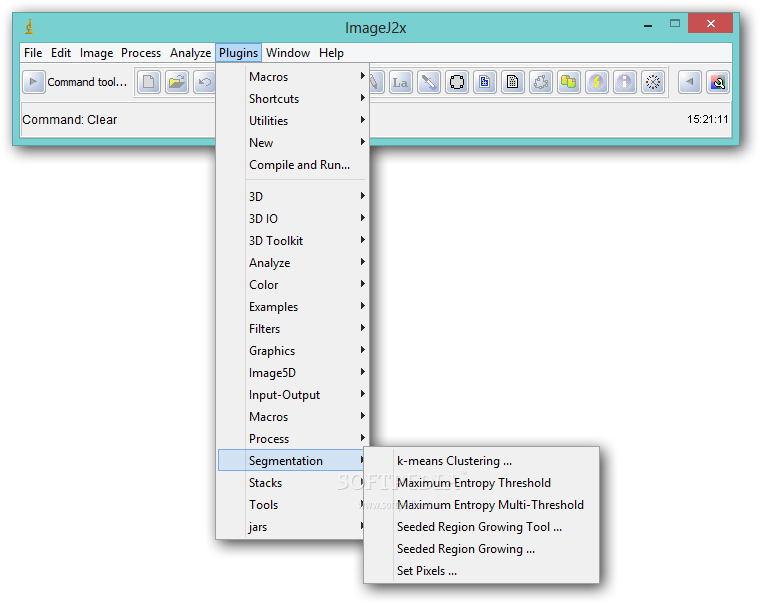Choose Set Pixels ... entry
This screenshot has width=760, height=604.
tap(482, 571)
